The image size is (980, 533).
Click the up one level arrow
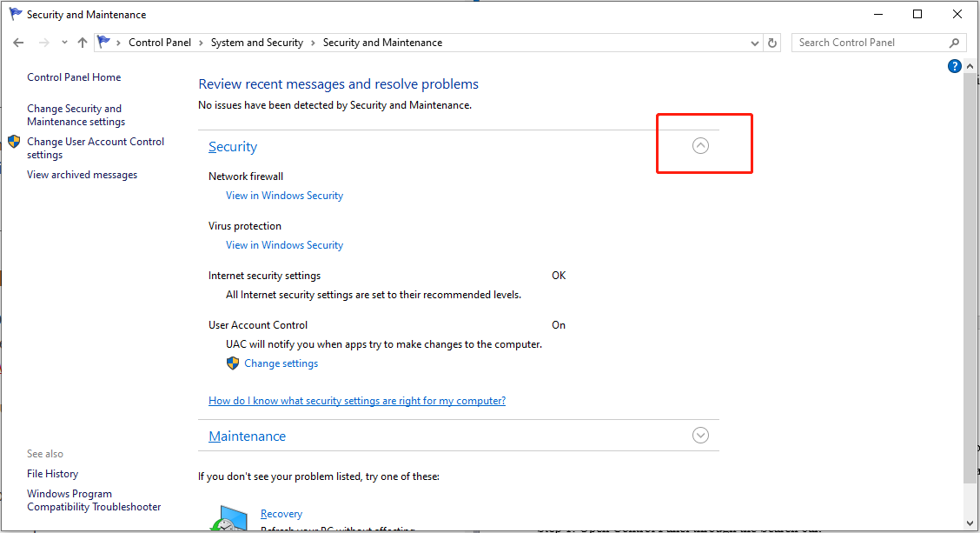tap(83, 43)
